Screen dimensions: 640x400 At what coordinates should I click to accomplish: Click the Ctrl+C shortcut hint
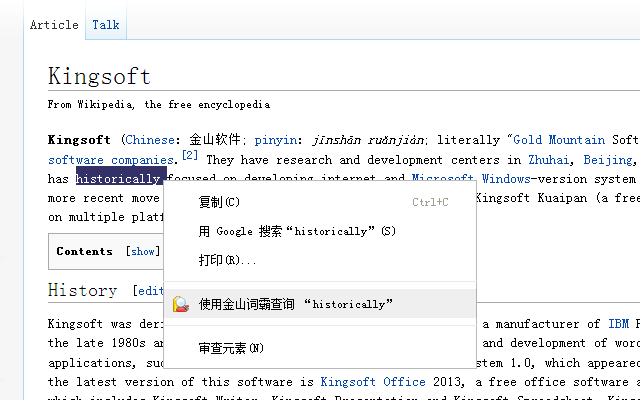(430, 202)
